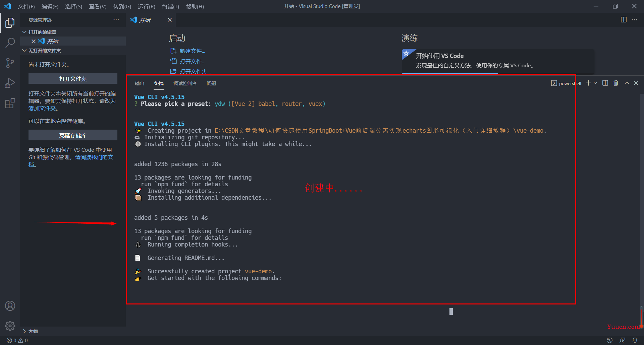Click the feedback icon in status bar
Screen dimensions: 644x345
(x=622, y=340)
